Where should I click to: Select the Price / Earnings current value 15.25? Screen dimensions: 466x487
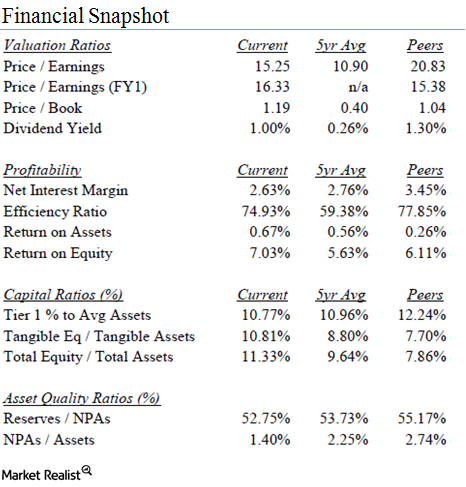[273, 66]
